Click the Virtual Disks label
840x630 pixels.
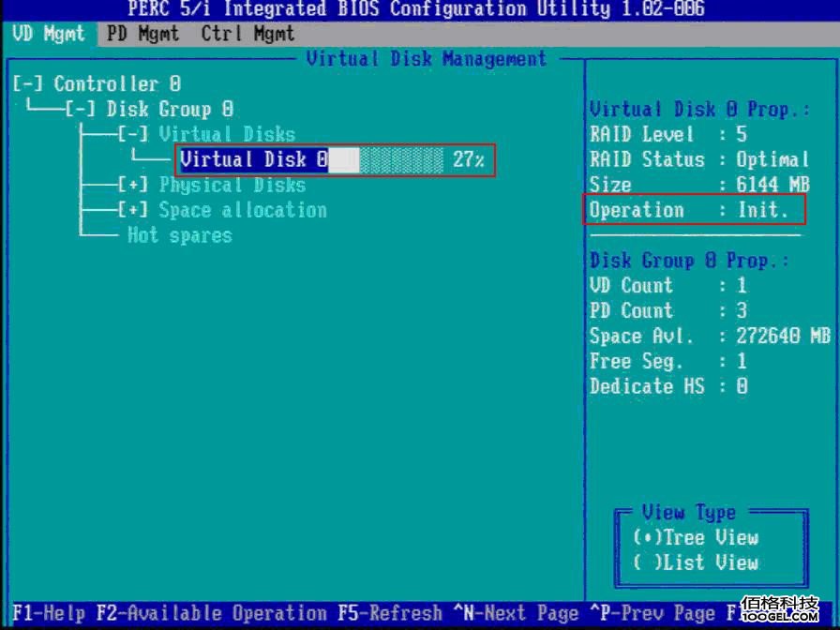[x=227, y=134]
